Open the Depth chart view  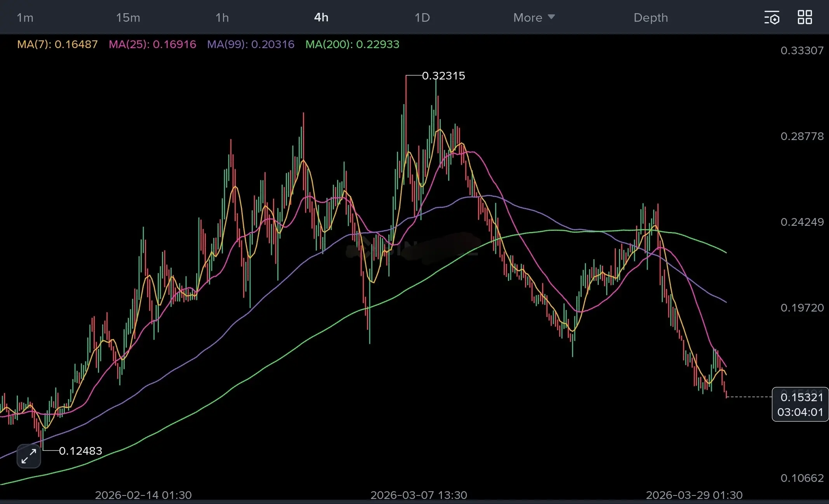point(650,18)
